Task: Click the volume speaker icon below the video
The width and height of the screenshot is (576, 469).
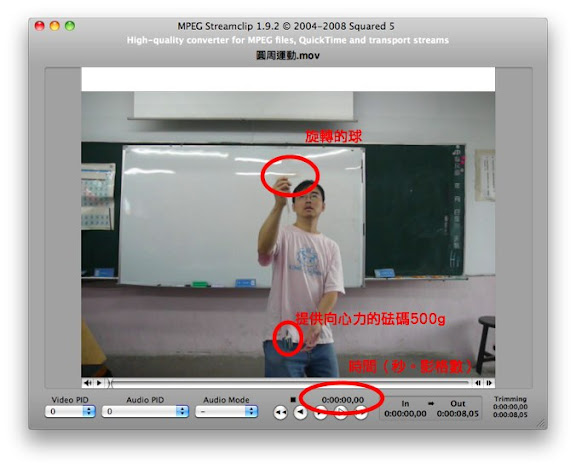Action: point(87,383)
